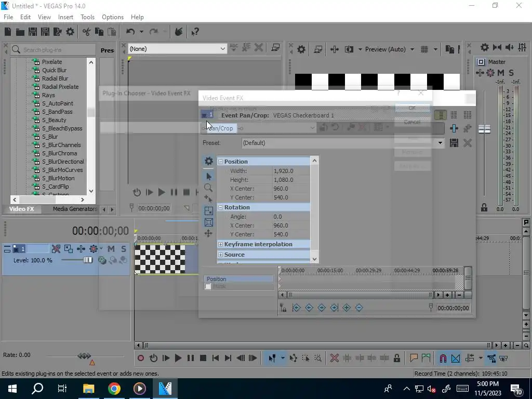Select the Zoom magnifier tool in Pan/Crop

coord(208,188)
